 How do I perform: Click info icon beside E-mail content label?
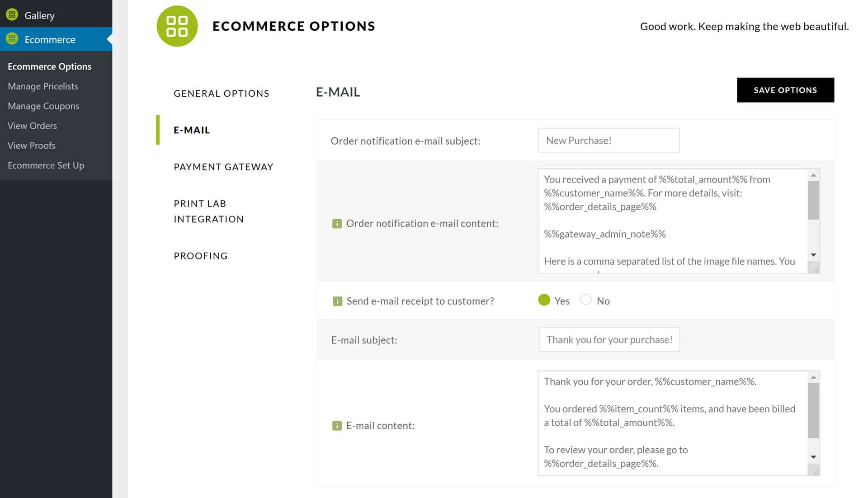point(337,426)
